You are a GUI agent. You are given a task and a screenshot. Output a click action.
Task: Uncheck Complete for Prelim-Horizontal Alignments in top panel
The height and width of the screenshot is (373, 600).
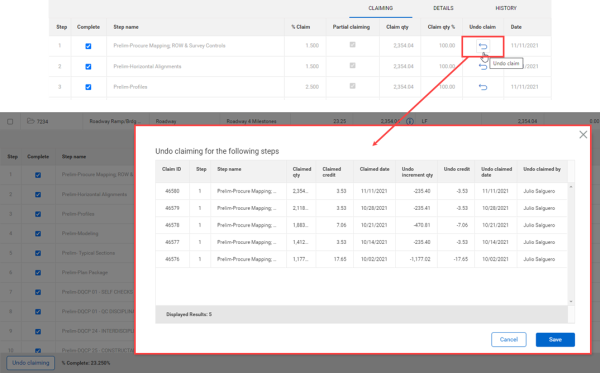click(88, 67)
